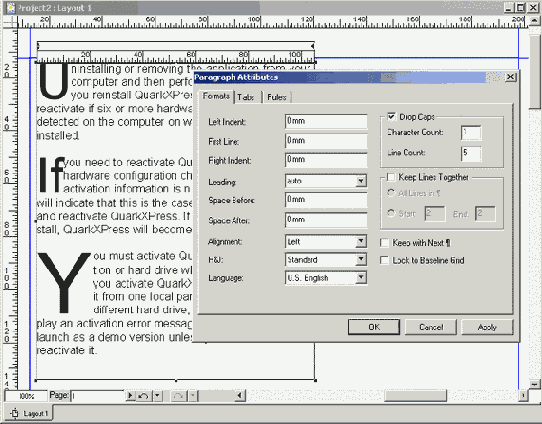Open the Alignment dropdown
Viewport: 542px width, 424px height.
pyautogui.click(x=361, y=241)
